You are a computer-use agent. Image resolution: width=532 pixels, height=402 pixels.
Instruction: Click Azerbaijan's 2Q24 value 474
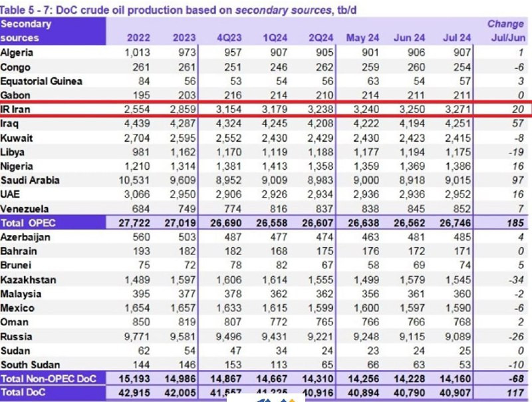pos(325,237)
